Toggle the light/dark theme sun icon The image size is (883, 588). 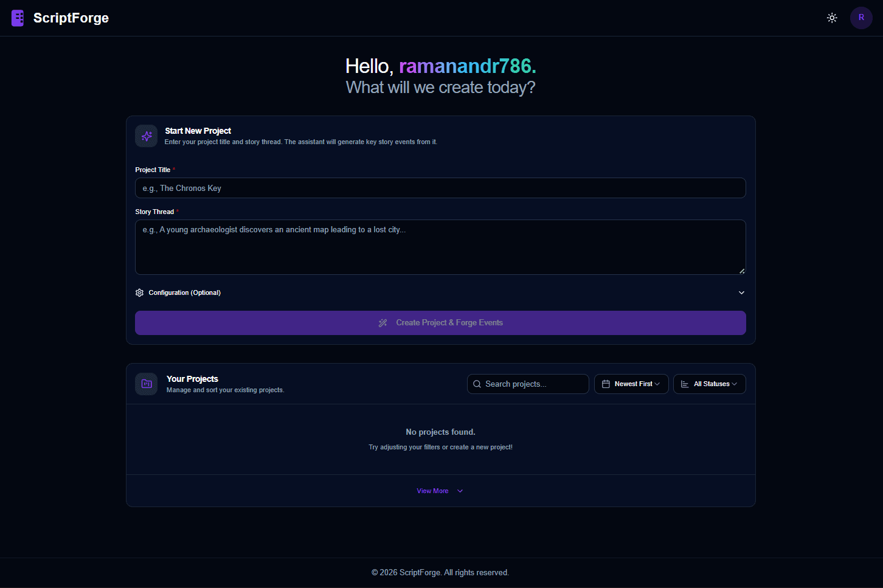tap(832, 18)
